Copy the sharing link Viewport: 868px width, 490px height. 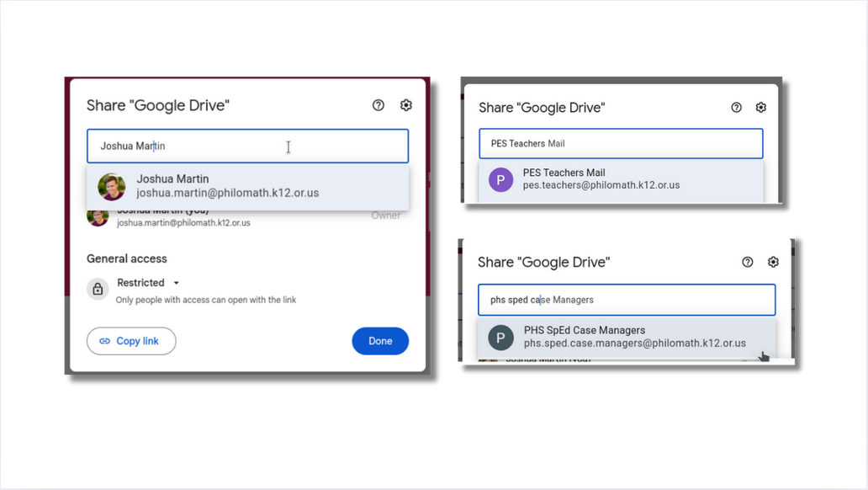(131, 341)
